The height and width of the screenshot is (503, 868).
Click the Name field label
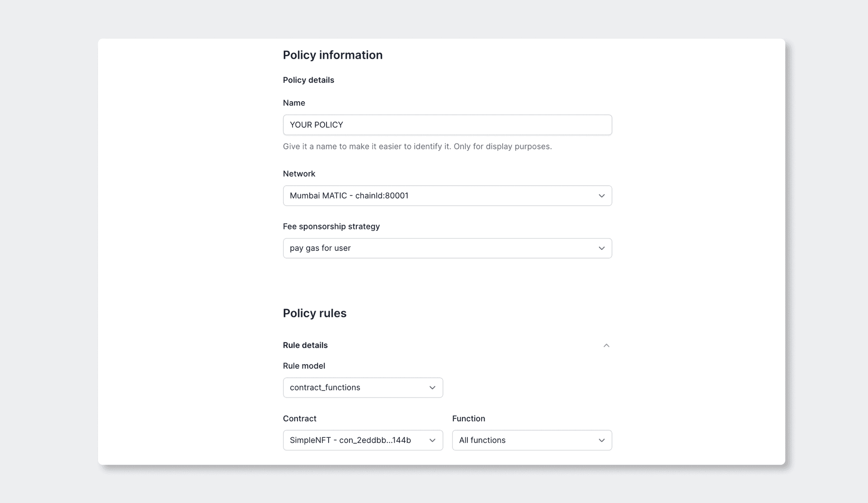(294, 103)
